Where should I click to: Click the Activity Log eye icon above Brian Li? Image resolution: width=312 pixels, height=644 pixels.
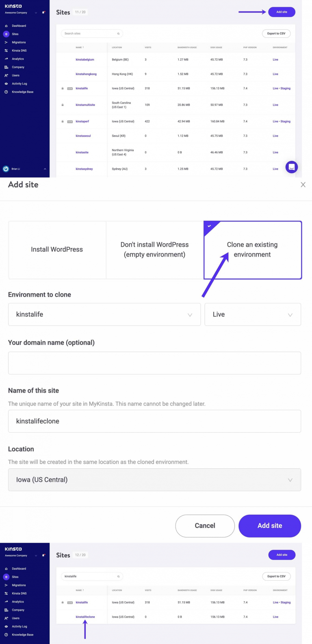[6, 84]
